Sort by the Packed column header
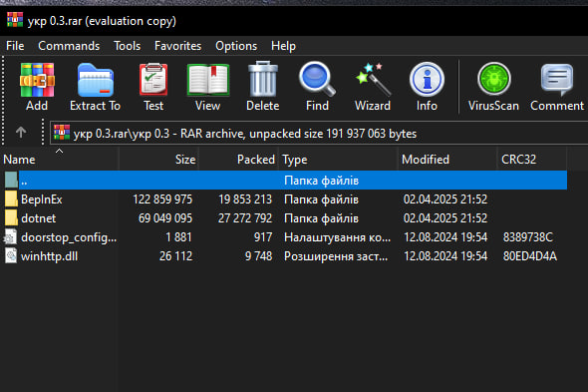 pos(238,160)
